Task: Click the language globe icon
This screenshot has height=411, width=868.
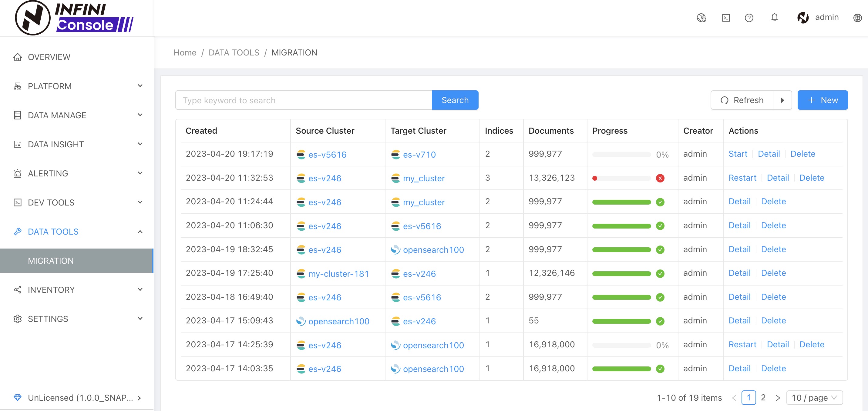Action: 857,18
